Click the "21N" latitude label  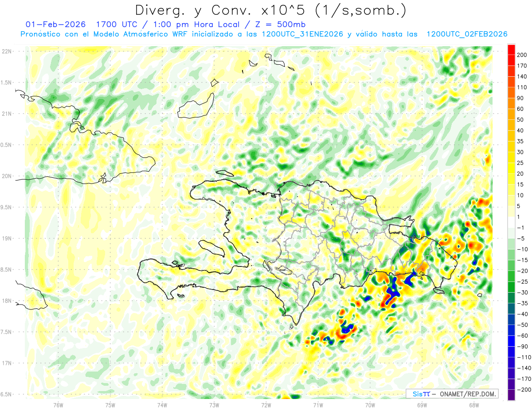[7, 114]
